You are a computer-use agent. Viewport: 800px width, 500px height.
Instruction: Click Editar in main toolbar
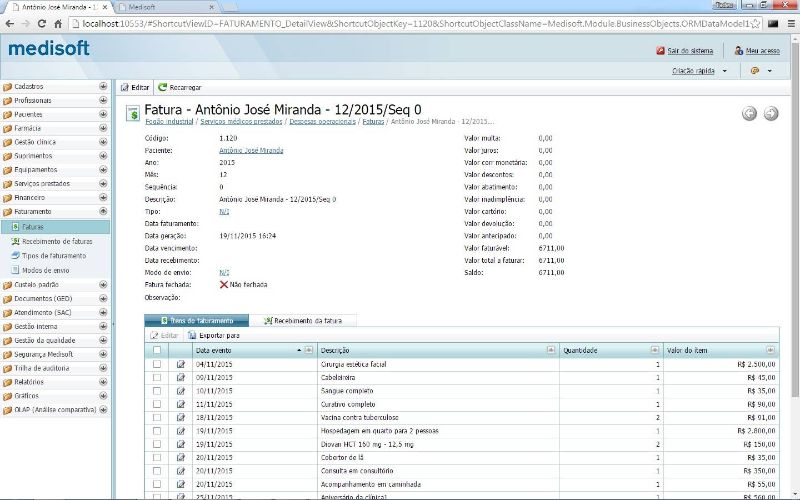click(x=135, y=87)
